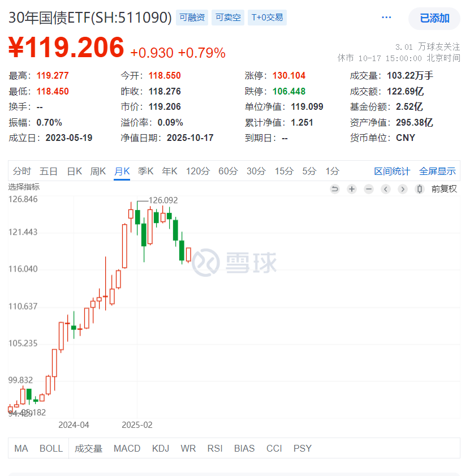Click the 2025-02 date axis label
Viewport: 474px width, 476px height.
tap(137, 425)
